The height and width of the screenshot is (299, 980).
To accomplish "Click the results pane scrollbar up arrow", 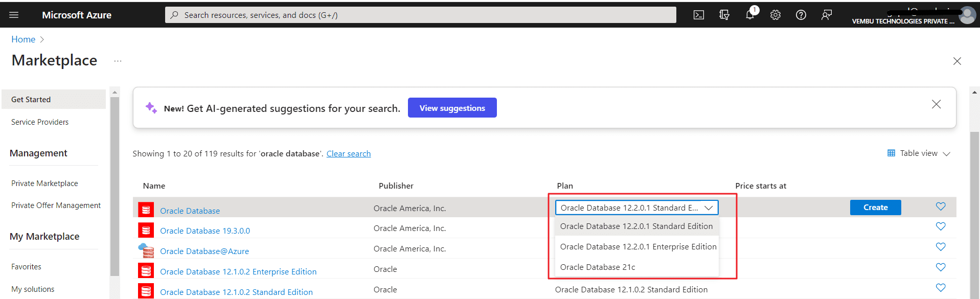I will tap(974, 93).
